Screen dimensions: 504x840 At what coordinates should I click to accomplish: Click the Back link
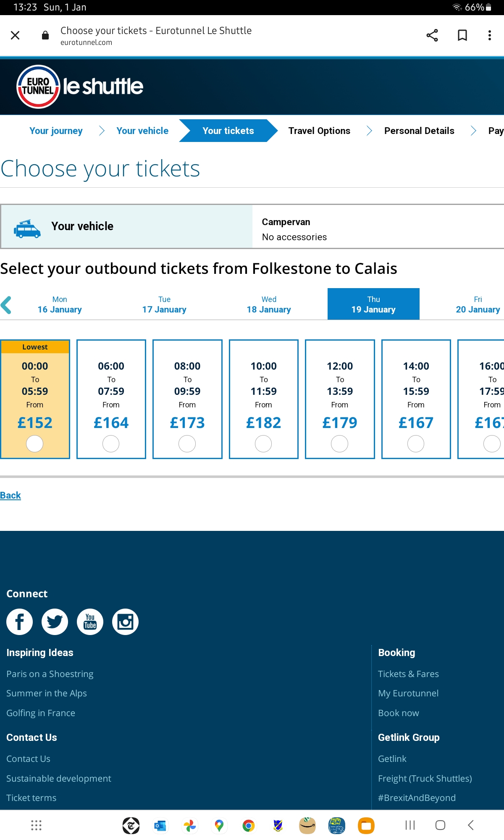10,495
